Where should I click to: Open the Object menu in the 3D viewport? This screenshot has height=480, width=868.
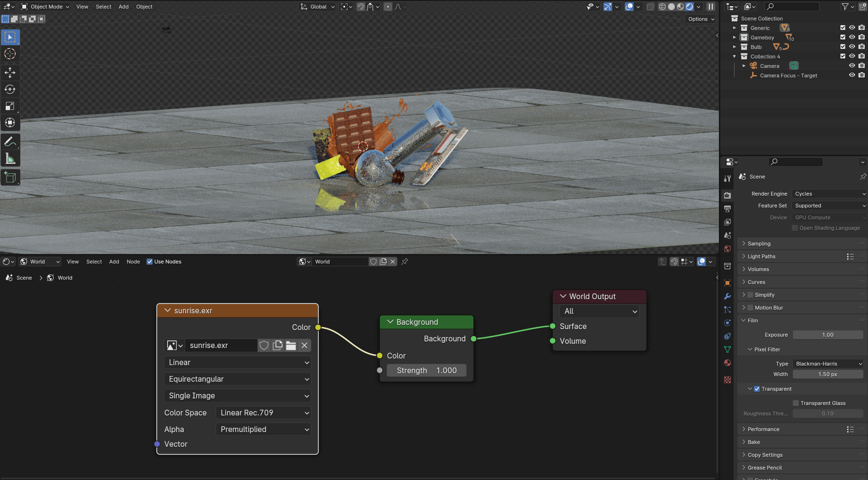144,6
